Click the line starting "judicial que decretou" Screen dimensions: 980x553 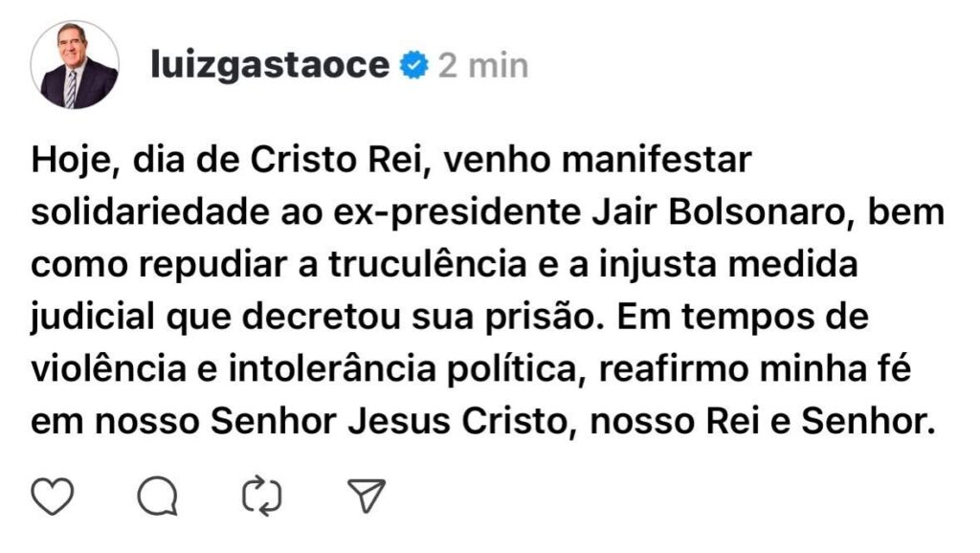click(450, 317)
